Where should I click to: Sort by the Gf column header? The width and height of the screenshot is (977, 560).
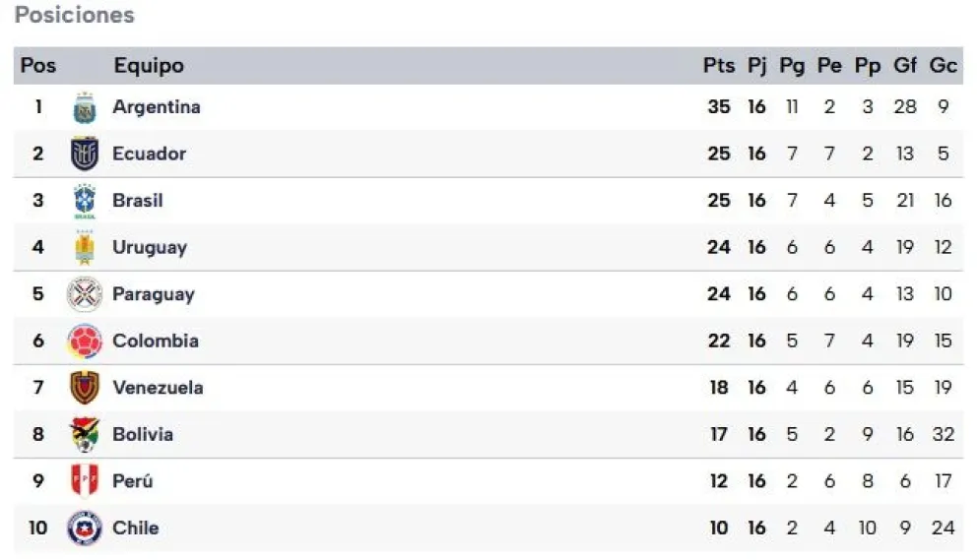click(x=905, y=66)
